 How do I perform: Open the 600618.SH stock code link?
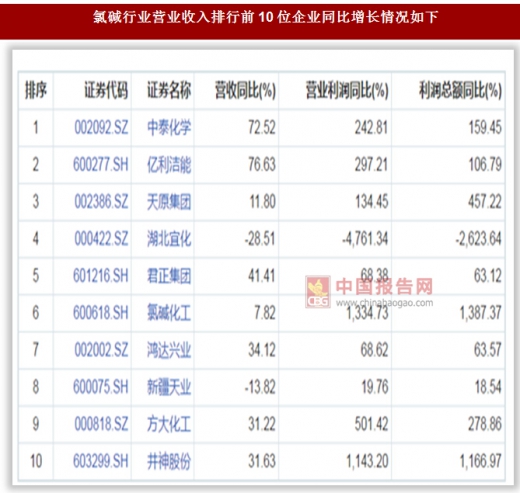[x=101, y=313]
